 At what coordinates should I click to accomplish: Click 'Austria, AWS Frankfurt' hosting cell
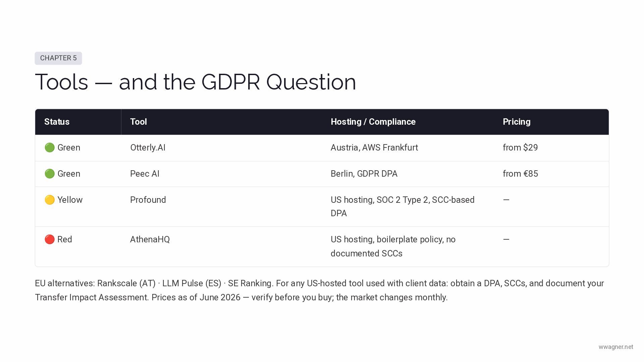click(374, 147)
